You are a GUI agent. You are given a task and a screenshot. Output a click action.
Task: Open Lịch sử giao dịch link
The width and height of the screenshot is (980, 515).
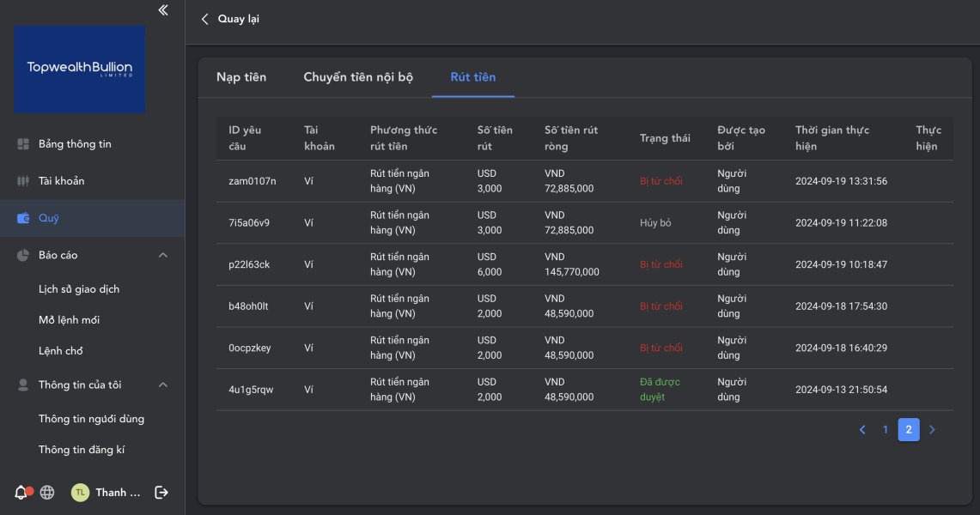[x=79, y=289]
